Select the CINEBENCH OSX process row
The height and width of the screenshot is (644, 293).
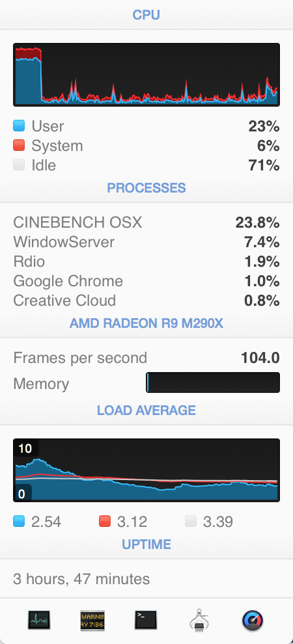point(146,222)
